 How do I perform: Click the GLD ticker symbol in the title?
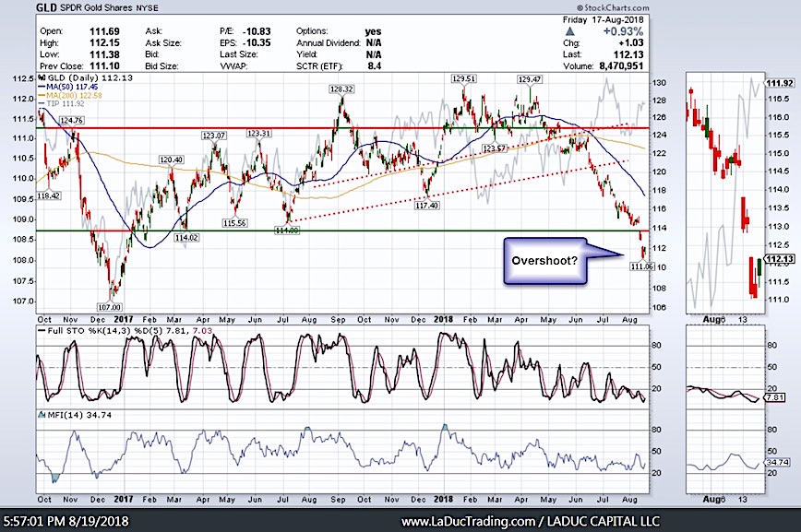[47, 7]
